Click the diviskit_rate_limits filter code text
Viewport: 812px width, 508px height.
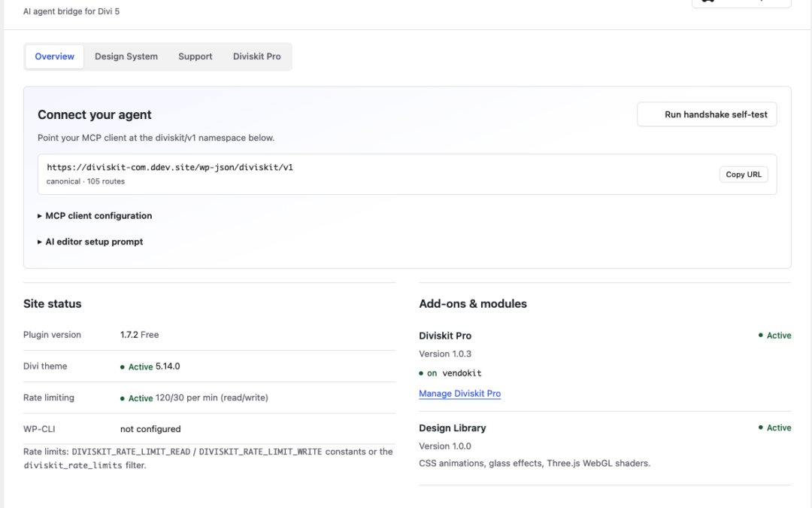click(72, 466)
